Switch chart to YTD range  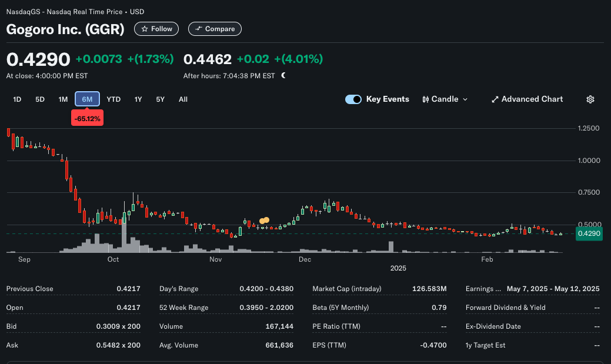coord(113,99)
